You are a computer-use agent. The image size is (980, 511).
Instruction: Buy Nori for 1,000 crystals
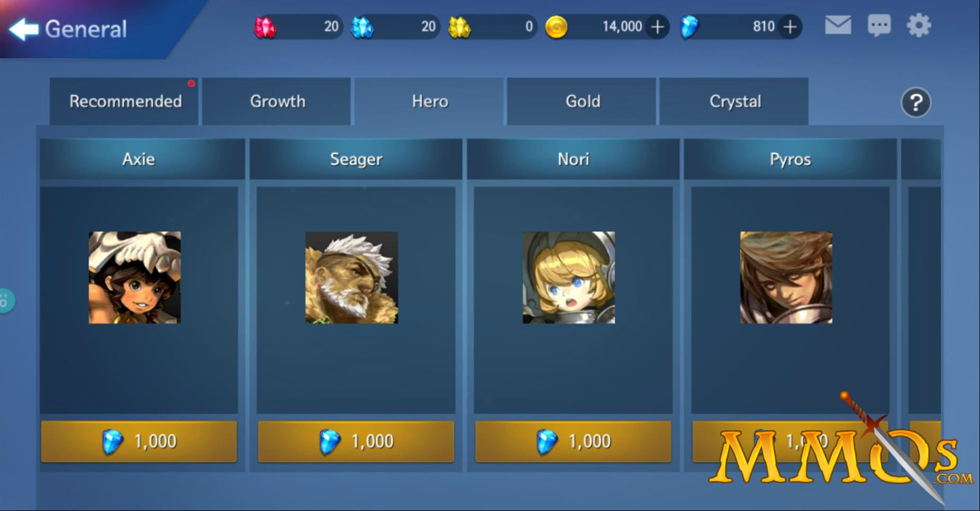click(x=573, y=441)
